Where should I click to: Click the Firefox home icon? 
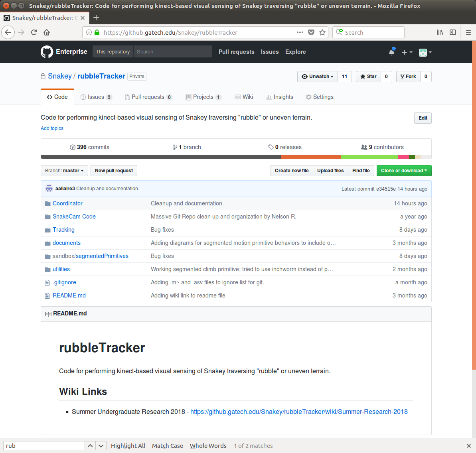tap(47, 32)
